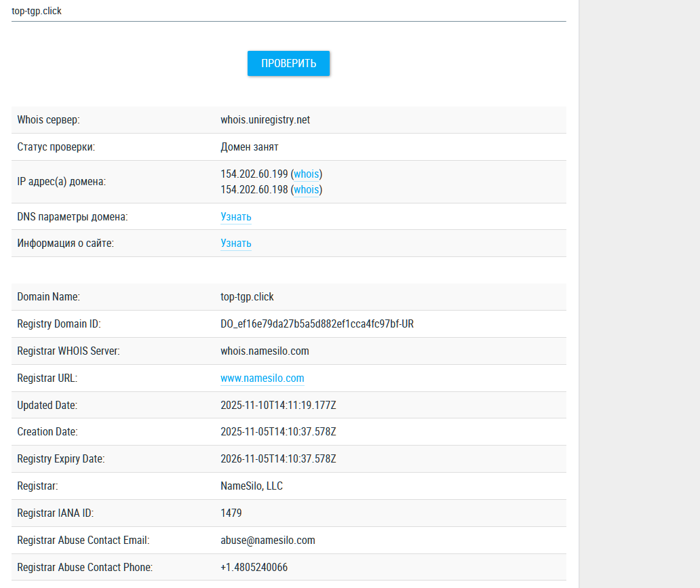Open whois link for 154.202.60.199
The width and height of the screenshot is (700, 588).
coord(306,174)
